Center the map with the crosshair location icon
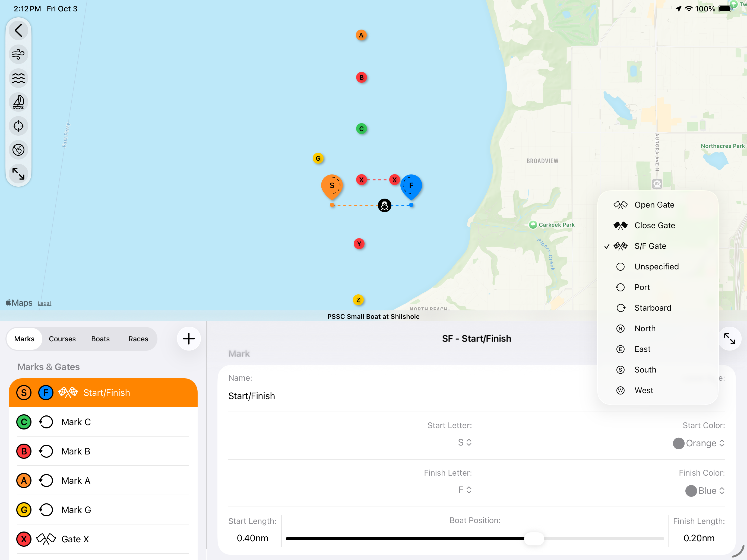The image size is (747, 560). coord(18,126)
